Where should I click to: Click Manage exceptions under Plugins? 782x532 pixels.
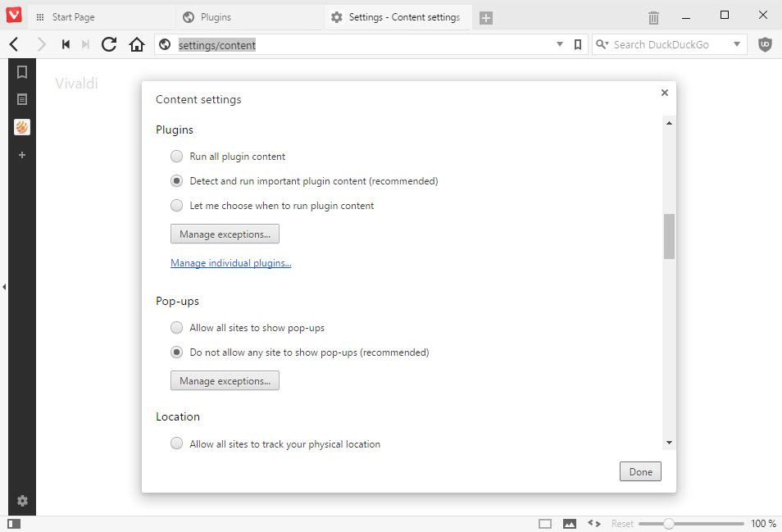(225, 234)
